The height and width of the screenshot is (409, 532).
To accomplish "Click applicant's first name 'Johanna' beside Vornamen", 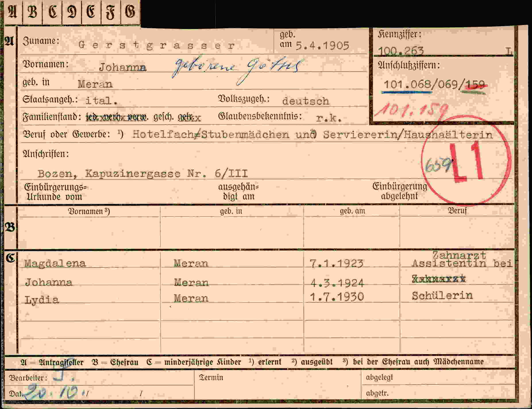I will click(x=123, y=67).
